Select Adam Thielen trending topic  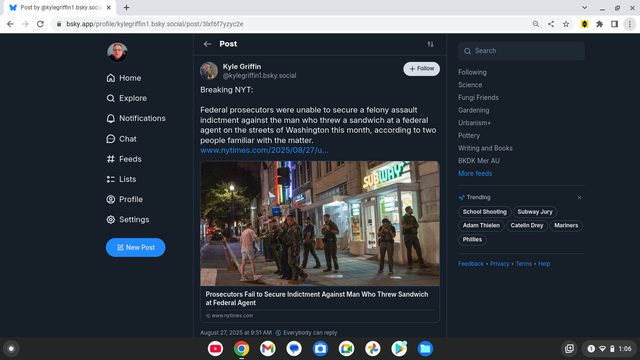[x=481, y=225]
